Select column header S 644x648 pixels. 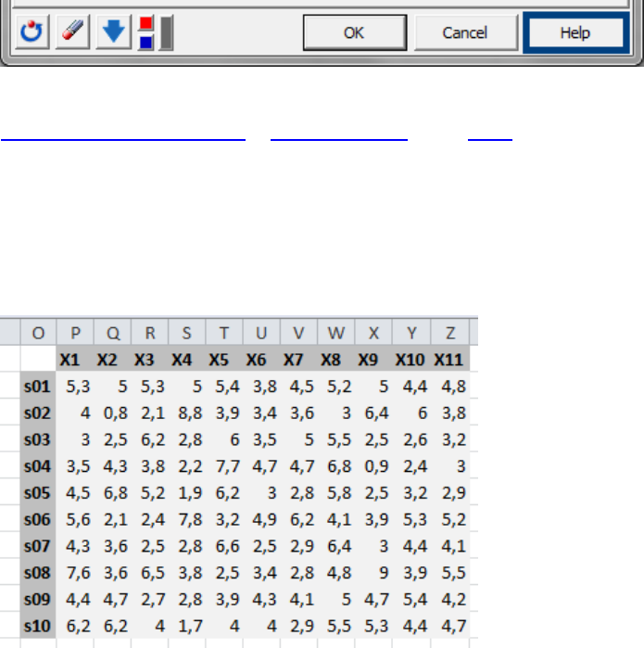(x=187, y=333)
